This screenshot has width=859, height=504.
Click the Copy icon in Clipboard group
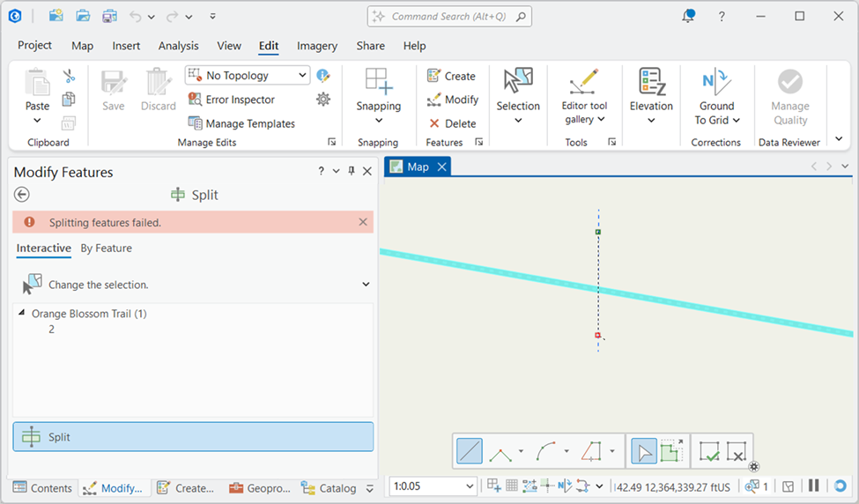click(69, 100)
